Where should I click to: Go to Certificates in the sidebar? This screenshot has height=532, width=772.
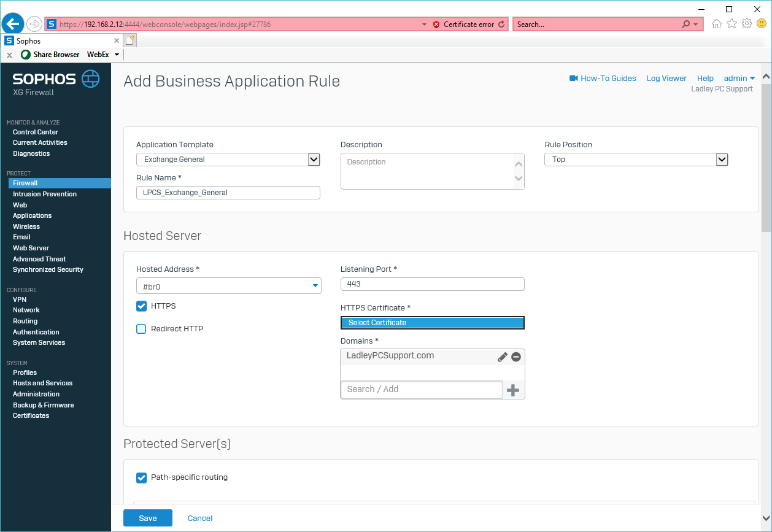(31, 415)
